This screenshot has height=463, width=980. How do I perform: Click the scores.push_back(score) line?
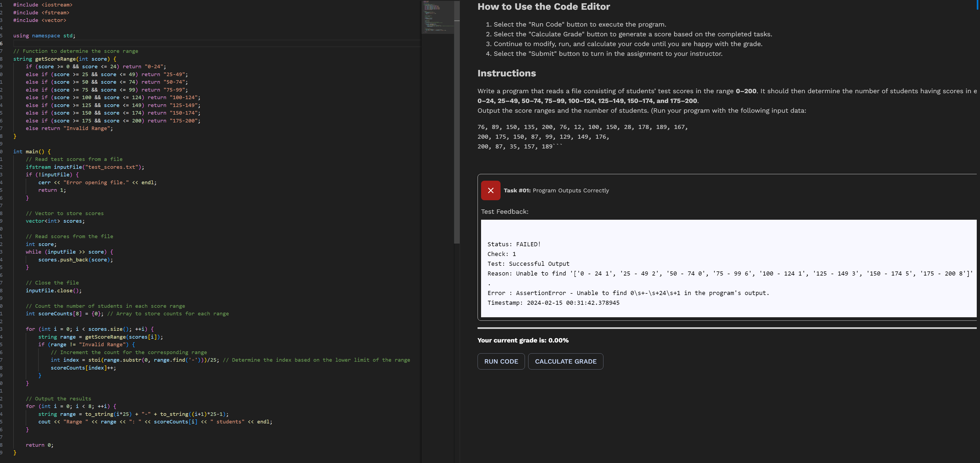(x=75, y=260)
